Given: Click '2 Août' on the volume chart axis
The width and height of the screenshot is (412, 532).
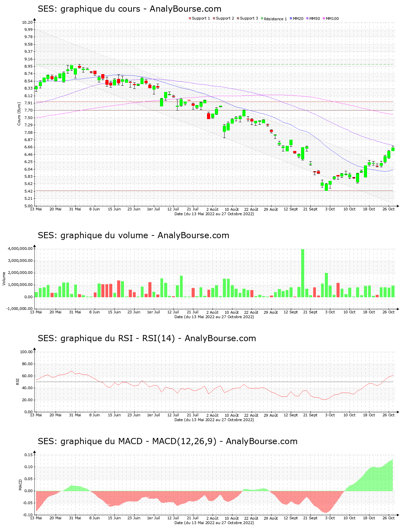Looking at the screenshot, I should tap(212, 312).
